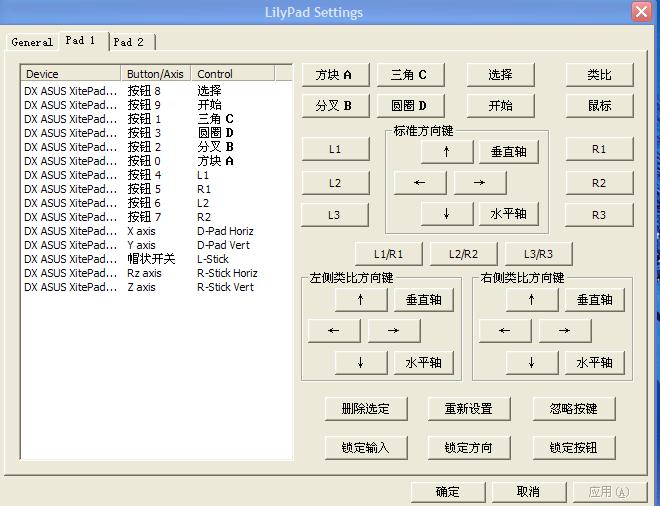Sort list by the Device column header

[70, 74]
